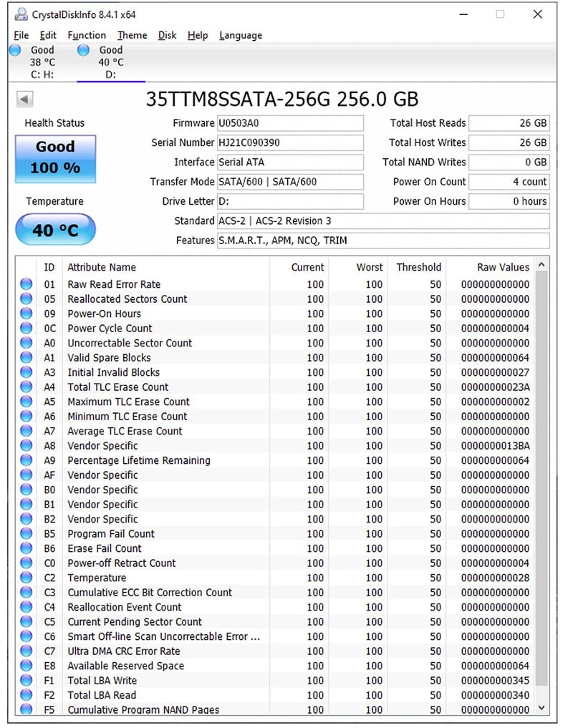The height and width of the screenshot is (728, 573).
Task: Open the Language menu
Action: 241,35
